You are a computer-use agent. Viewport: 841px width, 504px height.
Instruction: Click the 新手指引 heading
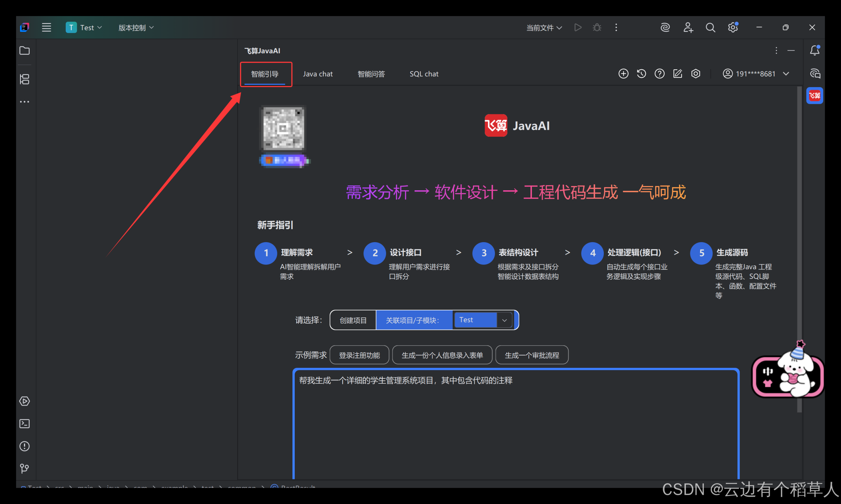coord(275,225)
